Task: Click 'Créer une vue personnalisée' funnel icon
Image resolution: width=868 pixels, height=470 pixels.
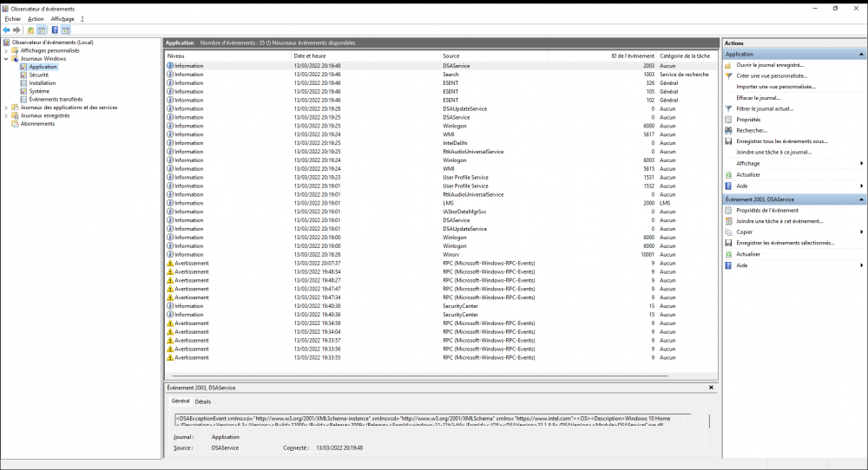Action: pyautogui.click(x=728, y=75)
